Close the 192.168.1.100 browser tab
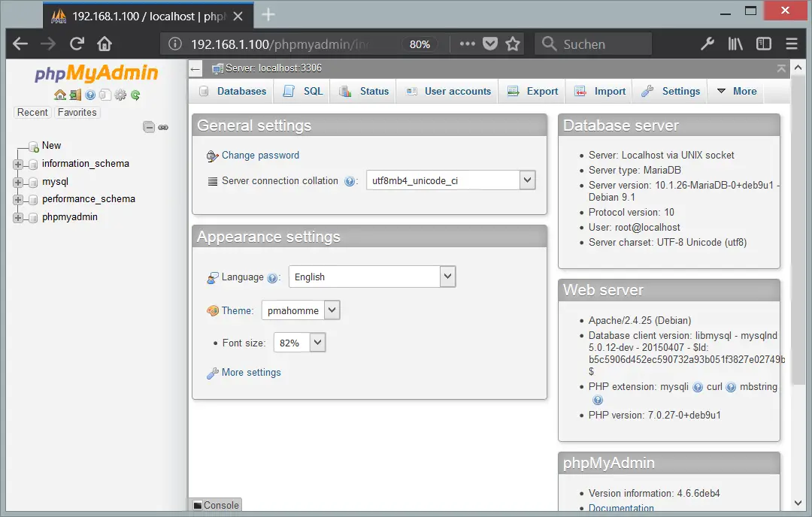This screenshot has width=812, height=517. (238, 17)
